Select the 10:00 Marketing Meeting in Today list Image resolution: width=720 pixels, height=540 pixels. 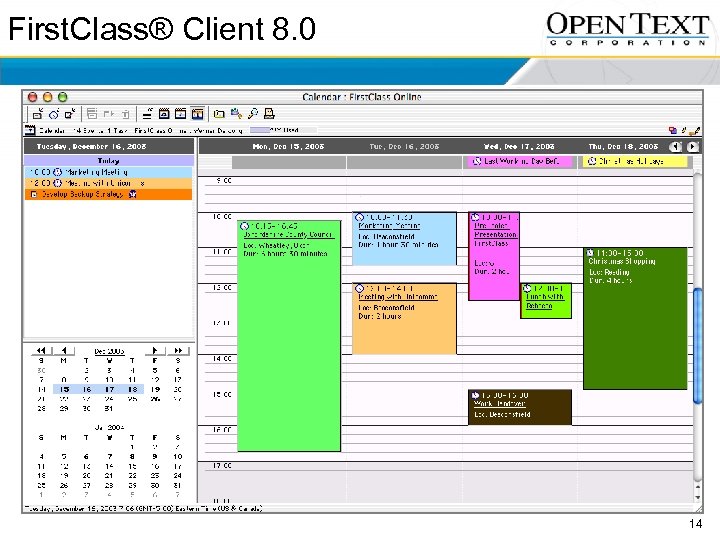pos(108,172)
